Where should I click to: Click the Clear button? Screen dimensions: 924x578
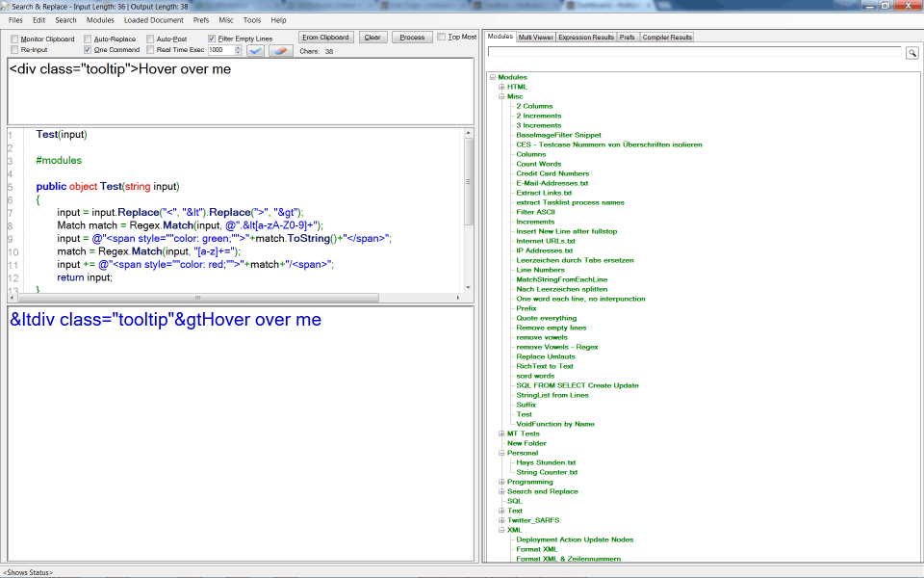372,38
